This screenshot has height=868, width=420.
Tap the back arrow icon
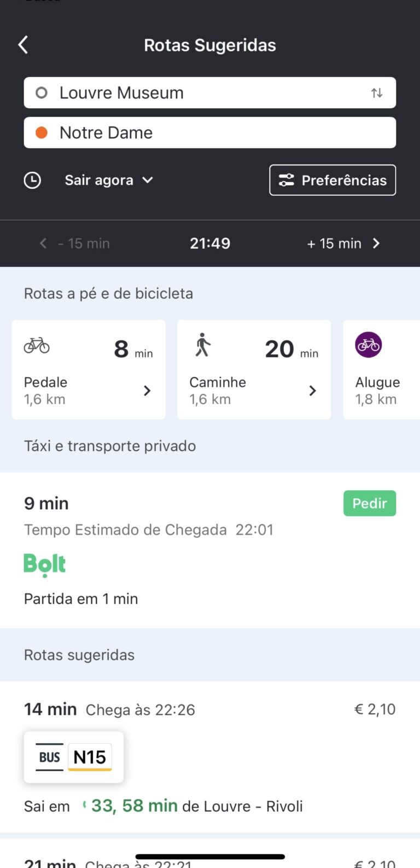tap(23, 45)
